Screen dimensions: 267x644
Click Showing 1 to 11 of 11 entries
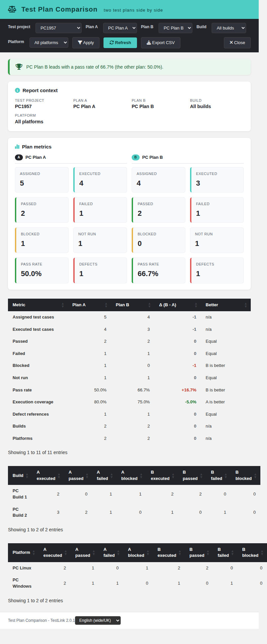pyautogui.click(x=37, y=452)
